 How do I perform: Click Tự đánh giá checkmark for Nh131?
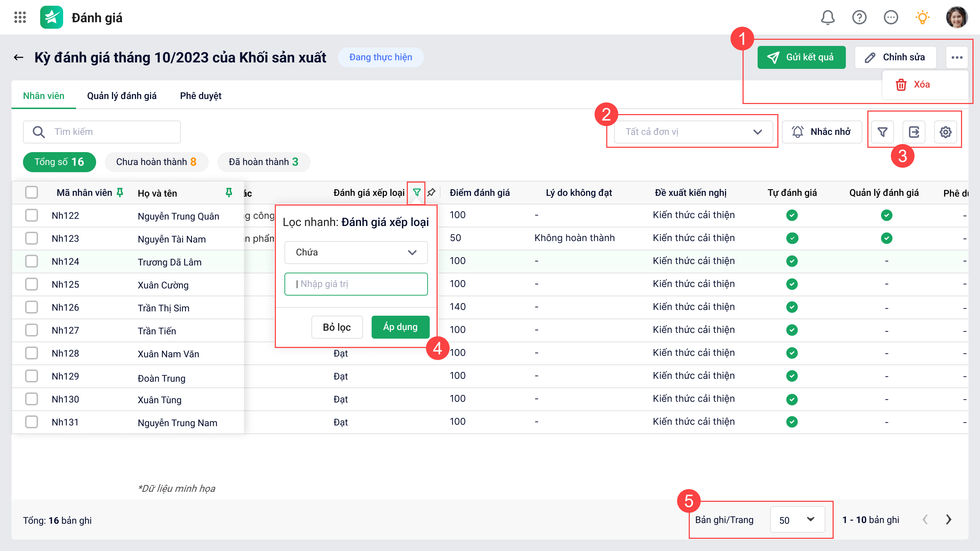tap(792, 422)
